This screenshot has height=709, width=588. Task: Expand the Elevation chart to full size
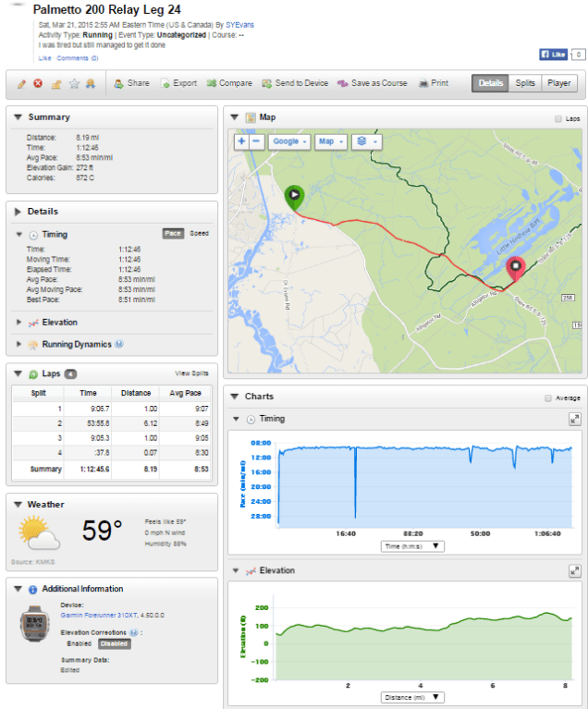click(574, 572)
